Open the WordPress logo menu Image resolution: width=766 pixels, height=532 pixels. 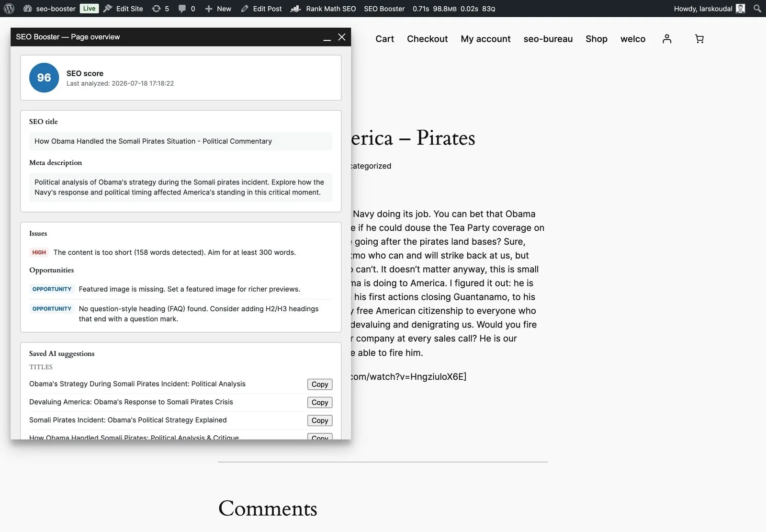pos(9,9)
